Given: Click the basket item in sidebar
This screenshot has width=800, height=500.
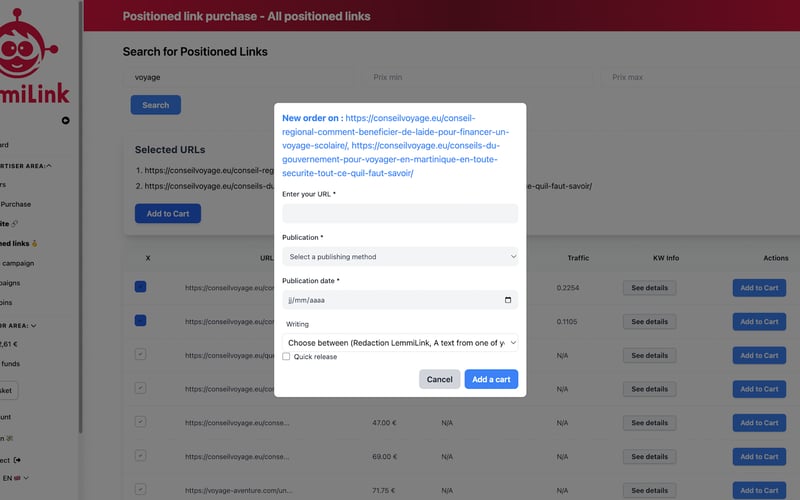Looking at the screenshot, I should [x=8, y=391].
